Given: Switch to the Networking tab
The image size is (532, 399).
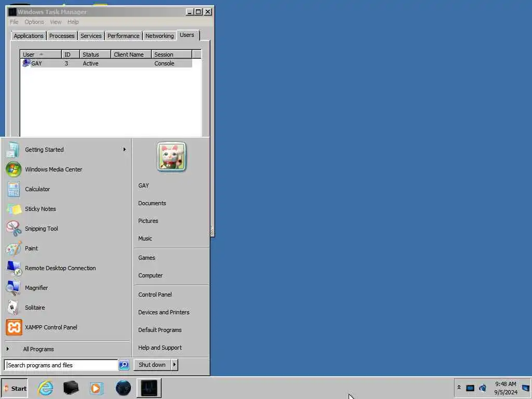Looking at the screenshot, I should (x=159, y=36).
